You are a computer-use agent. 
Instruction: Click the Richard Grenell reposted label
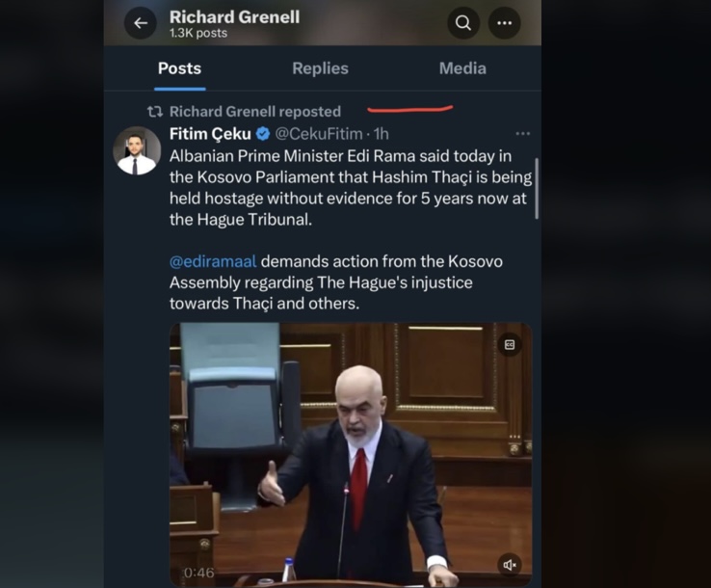(x=255, y=112)
